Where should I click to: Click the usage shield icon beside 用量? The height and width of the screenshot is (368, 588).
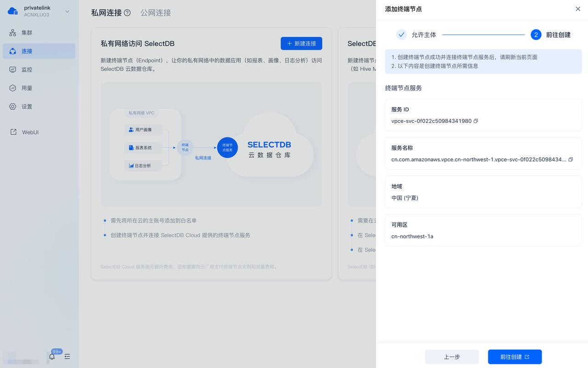pos(13,88)
